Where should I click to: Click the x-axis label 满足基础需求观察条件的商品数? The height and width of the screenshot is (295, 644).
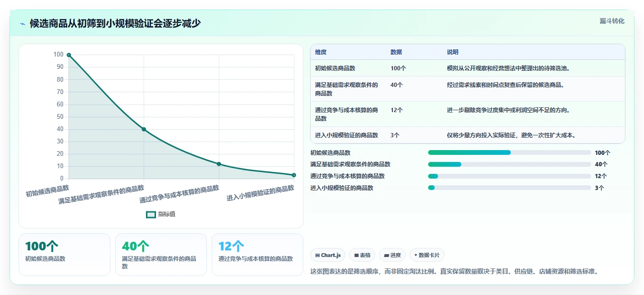coord(101,195)
